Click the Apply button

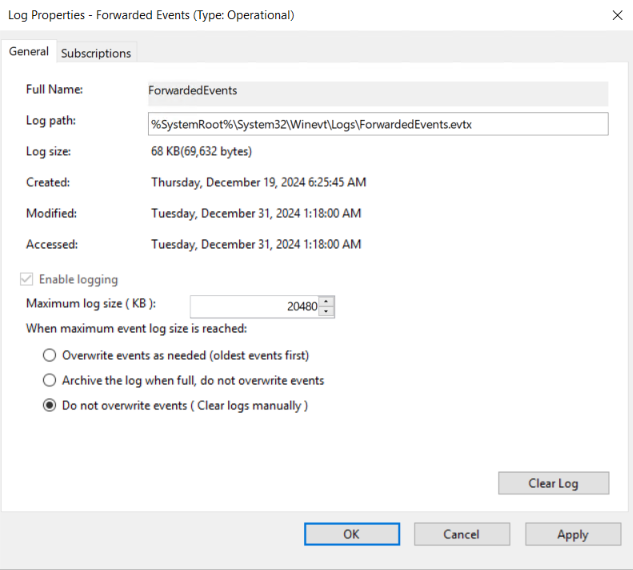(572, 534)
